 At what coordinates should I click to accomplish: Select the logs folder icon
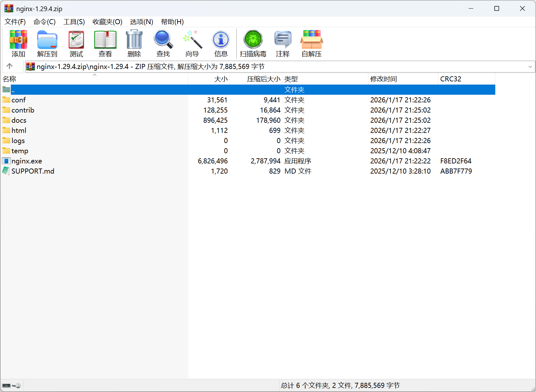click(6, 141)
